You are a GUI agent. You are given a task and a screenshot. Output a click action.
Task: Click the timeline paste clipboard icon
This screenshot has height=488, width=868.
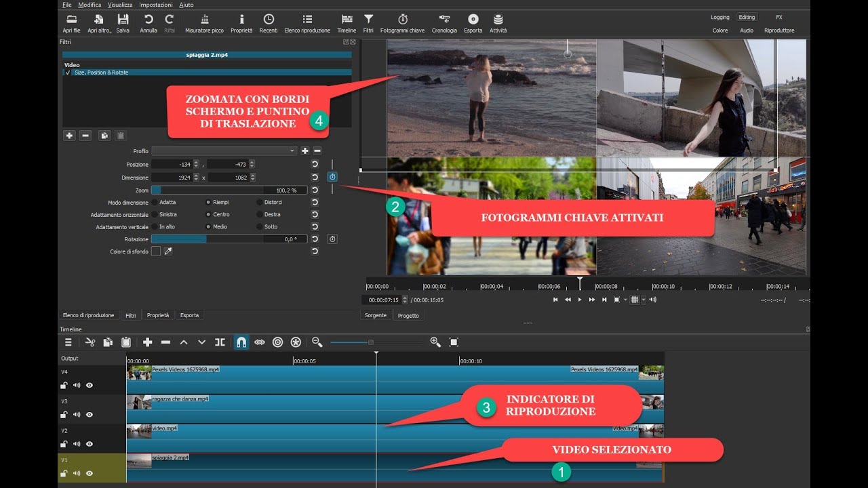(125, 342)
